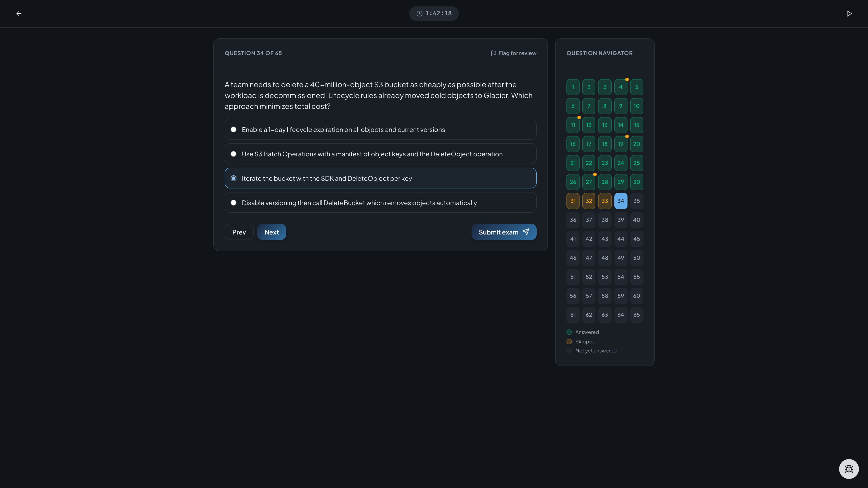The width and height of the screenshot is (868, 488).
Task: Click the Flag for review flag icon
Action: pos(493,53)
